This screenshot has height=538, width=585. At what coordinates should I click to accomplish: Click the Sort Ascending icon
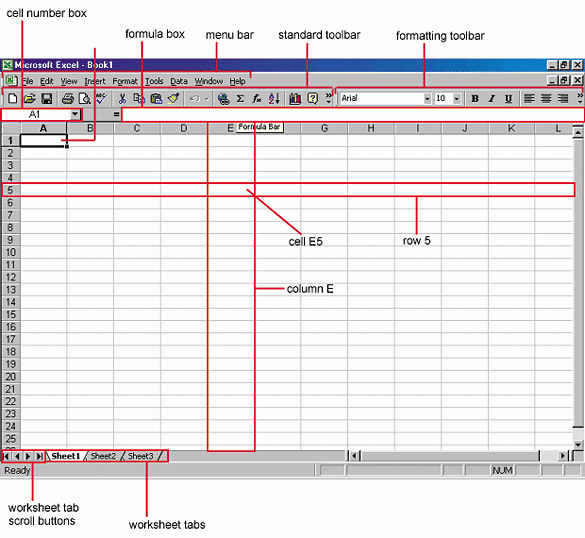(274, 99)
